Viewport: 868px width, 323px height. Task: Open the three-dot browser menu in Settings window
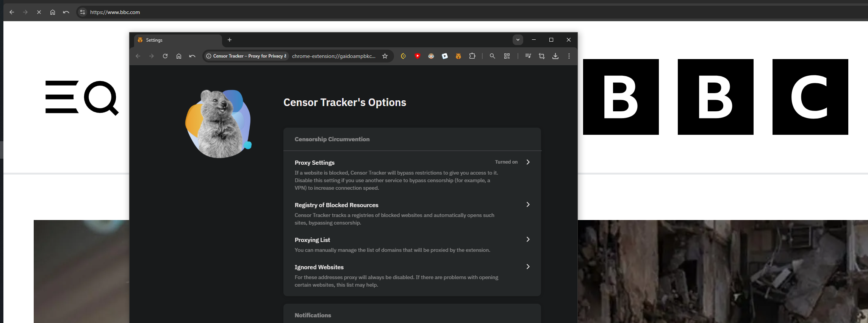pyautogui.click(x=569, y=56)
